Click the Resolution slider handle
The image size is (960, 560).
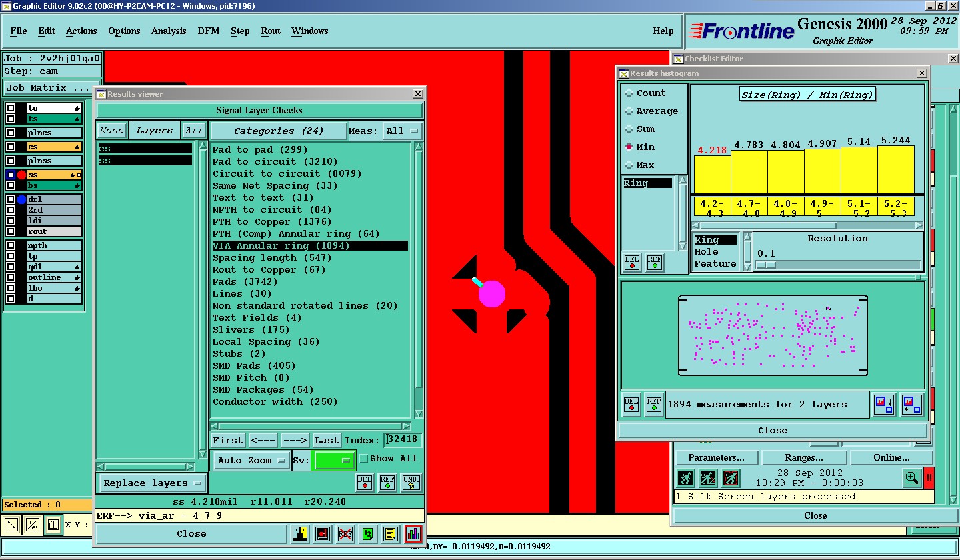pyautogui.click(x=765, y=265)
